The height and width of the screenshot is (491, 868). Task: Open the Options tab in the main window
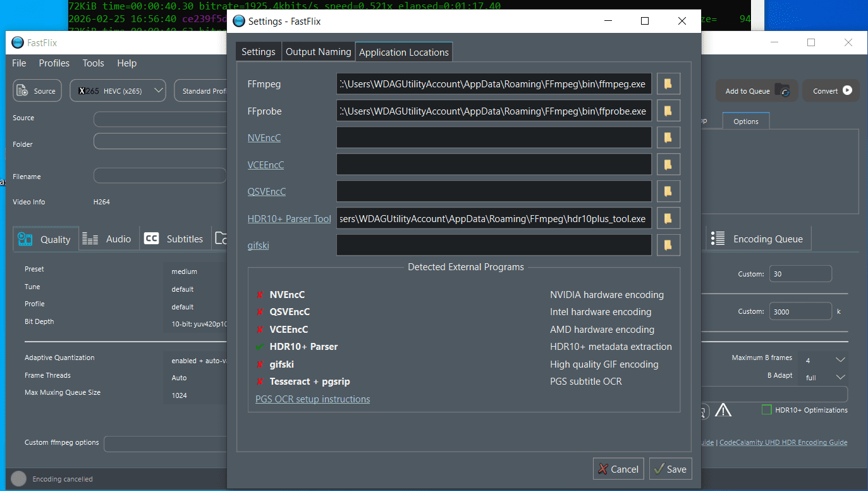coord(746,121)
